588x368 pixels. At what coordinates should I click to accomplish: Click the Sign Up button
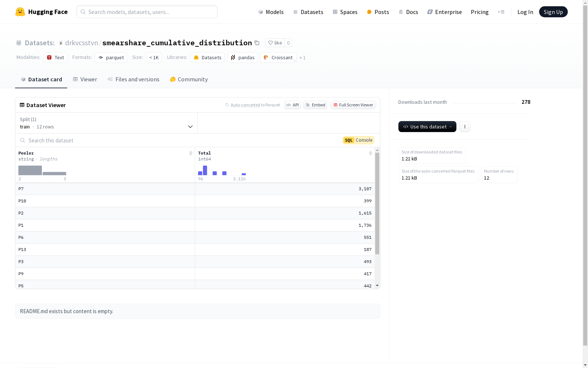click(x=553, y=12)
